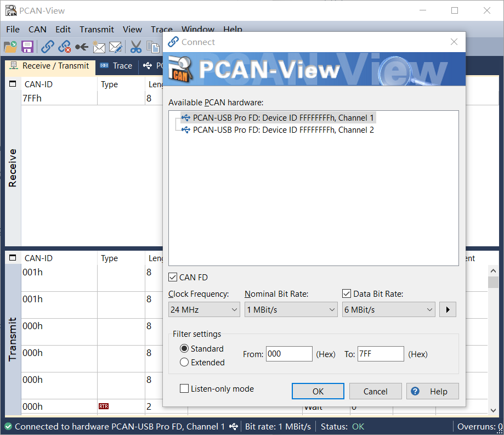Screen dimensions: 504x435
Task: Click the green connected checkmark in status bar
Action: coord(8,427)
